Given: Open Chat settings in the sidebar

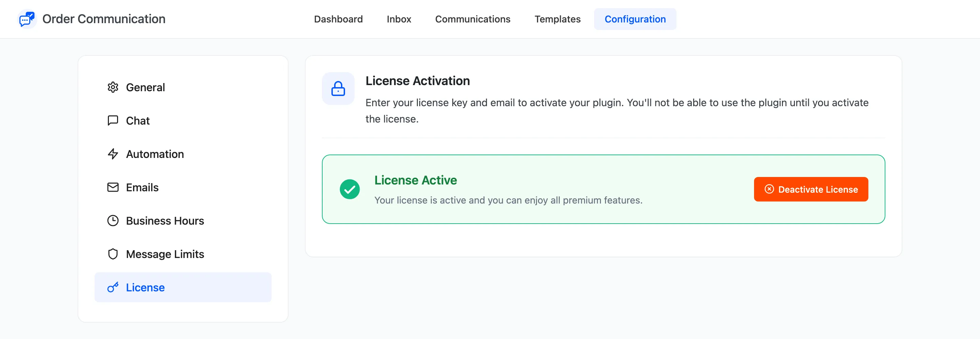Looking at the screenshot, I should click(183, 120).
